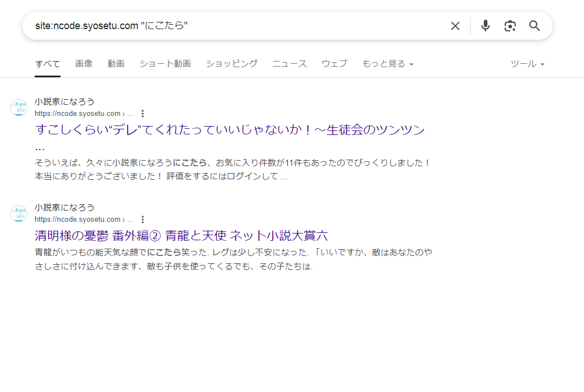Switch to the ニュース tab
This screenshot has width=584, height=392.
289,64
